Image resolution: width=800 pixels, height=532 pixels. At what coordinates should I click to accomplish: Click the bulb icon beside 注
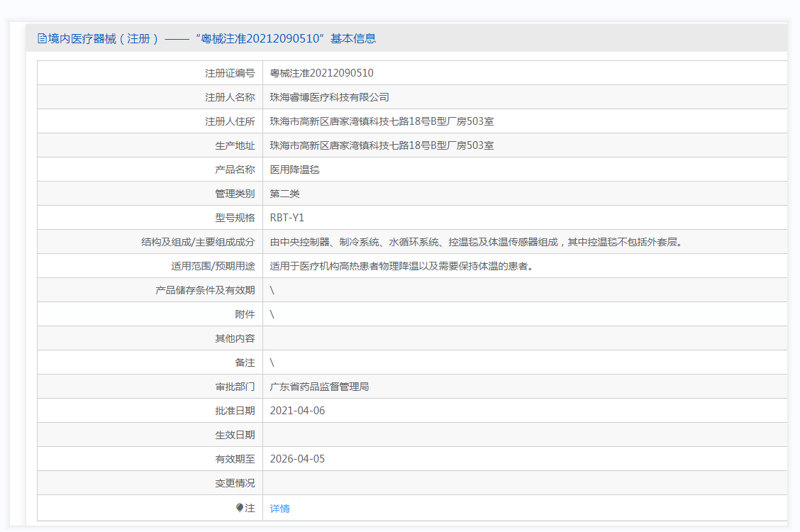pyautogui.click(x=240, y=508)
